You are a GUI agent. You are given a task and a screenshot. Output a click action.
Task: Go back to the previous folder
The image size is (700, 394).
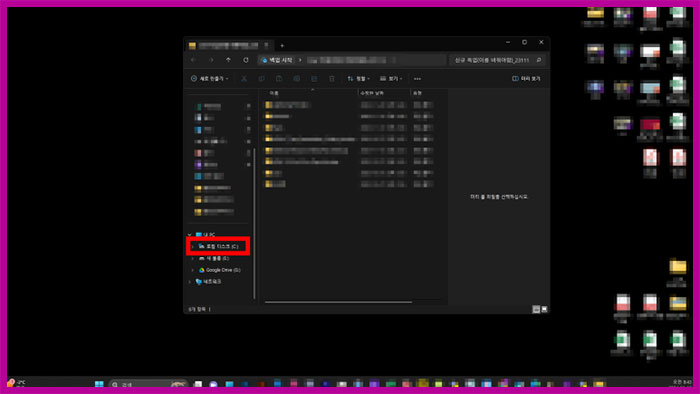tap(193, 60)
